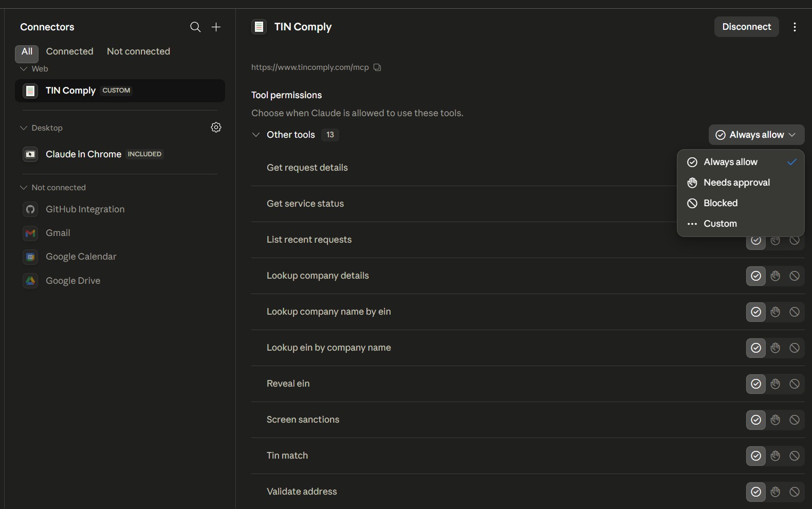Always allow the Tin match tool
Image resolution: width=812 pixels, height=509 pixels.
click(755, 456)
